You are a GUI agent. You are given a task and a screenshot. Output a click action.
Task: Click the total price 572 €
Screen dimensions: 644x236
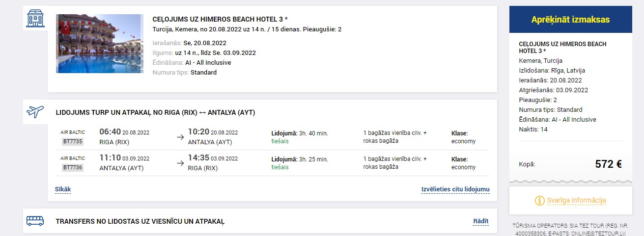[x=608, y=164]
